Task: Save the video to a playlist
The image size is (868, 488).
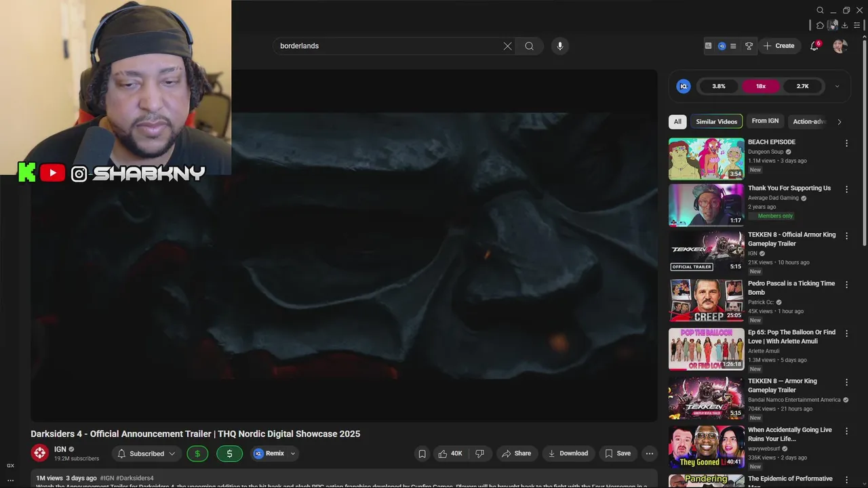Action: 618,453
